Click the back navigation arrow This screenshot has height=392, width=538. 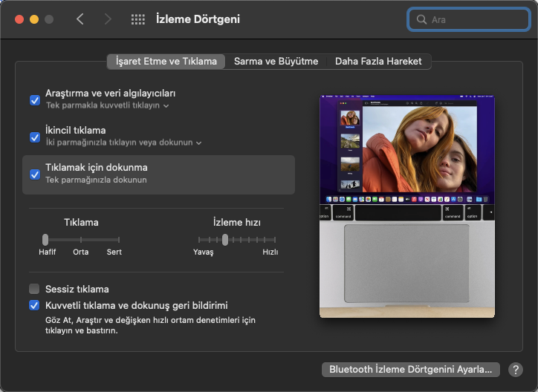point(80,19)
